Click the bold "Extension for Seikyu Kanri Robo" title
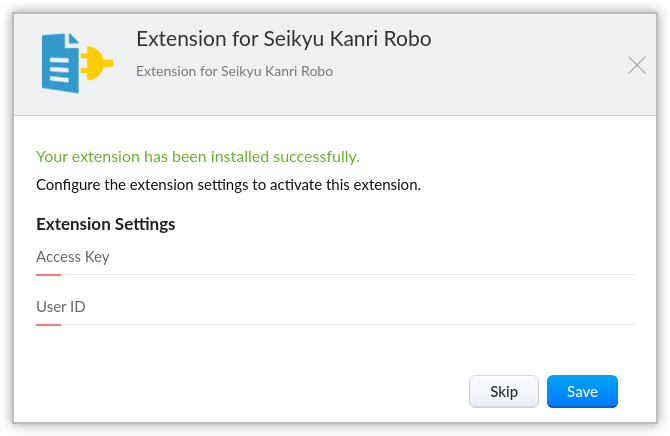Image resolution: width=670 pixels, height=436 pixels. pos(283,39)
